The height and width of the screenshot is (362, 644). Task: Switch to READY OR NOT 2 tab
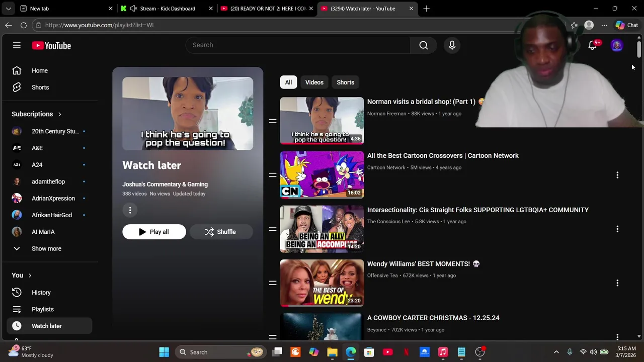(x=267, y=9)
